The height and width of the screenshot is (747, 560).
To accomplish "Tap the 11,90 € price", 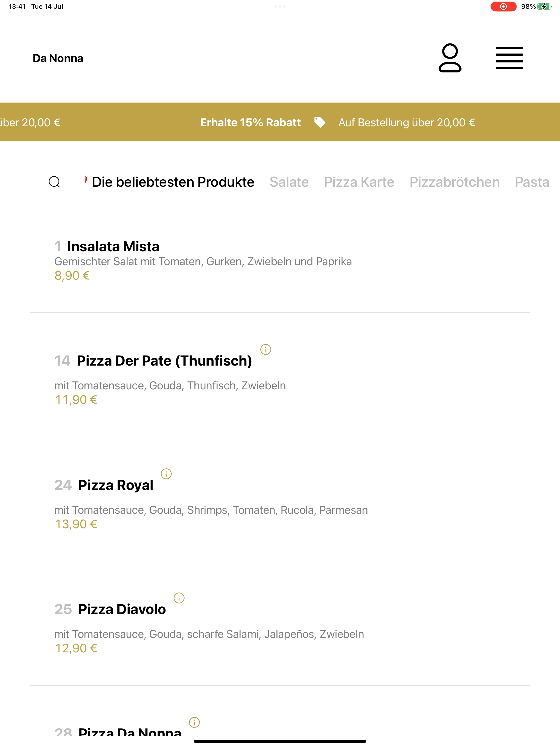I will coord(76,400).
